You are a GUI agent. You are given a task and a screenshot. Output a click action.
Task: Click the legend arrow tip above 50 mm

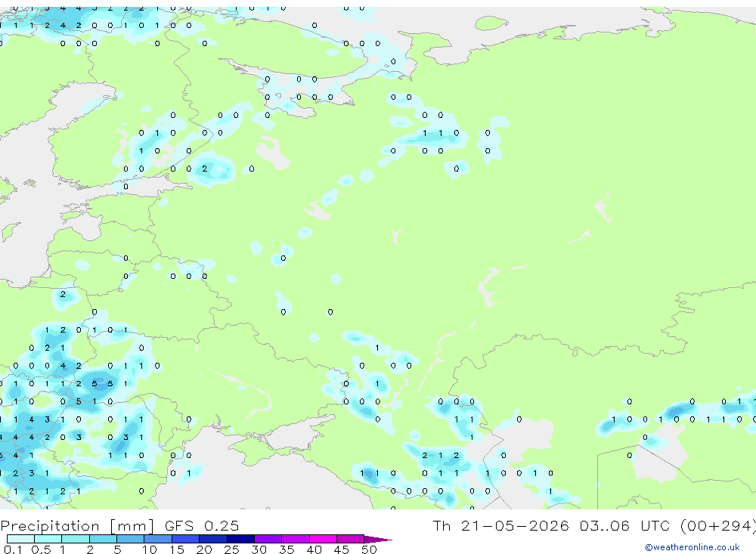tap(378, 539)
